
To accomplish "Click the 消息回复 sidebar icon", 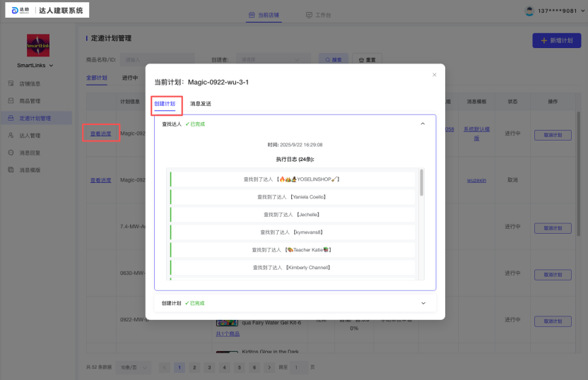I will click(x=11, y=153).
